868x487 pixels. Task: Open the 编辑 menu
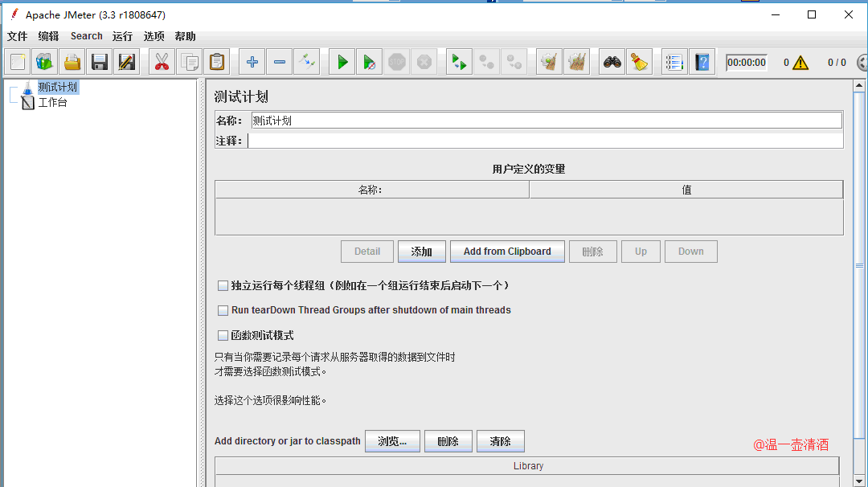[x=49, y=36]
